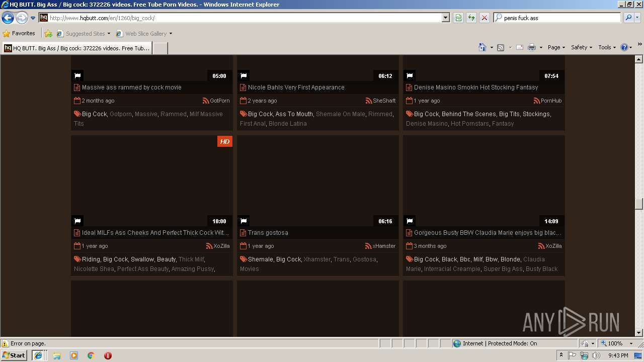Click the blue Help question mark icon
Viewport: 644px width, 362px height.
(x=624, y=47)
